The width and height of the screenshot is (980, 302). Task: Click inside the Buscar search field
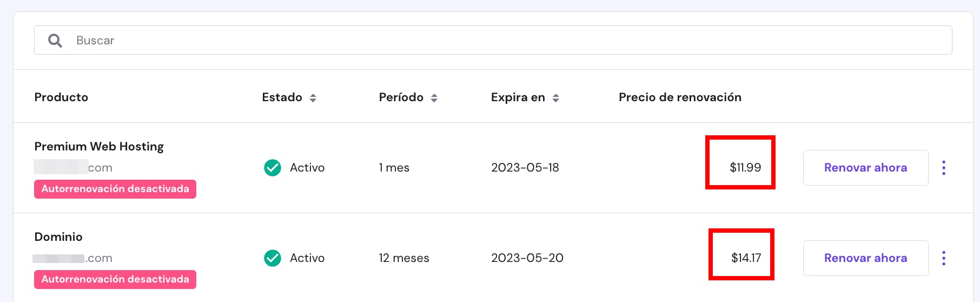click(487, 41)
